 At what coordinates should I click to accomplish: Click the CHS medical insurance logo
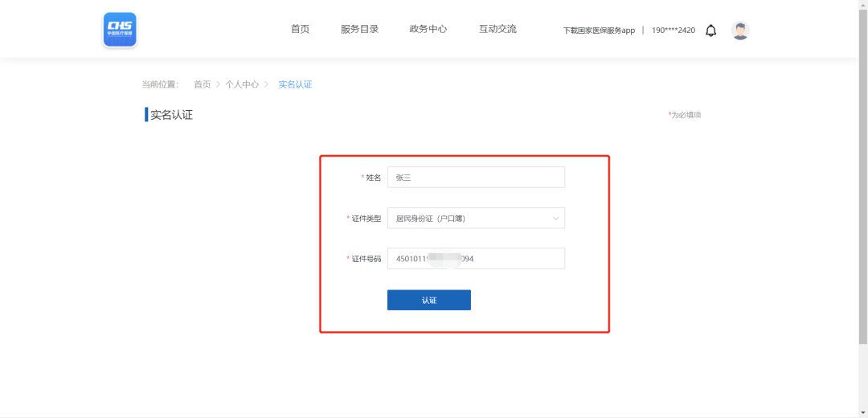click(120, 30)
